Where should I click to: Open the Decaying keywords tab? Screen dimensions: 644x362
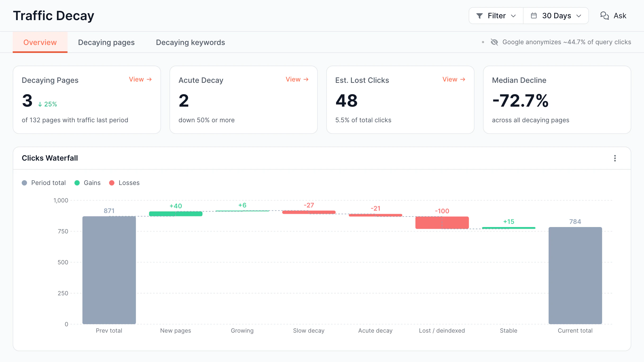[190, 42]
